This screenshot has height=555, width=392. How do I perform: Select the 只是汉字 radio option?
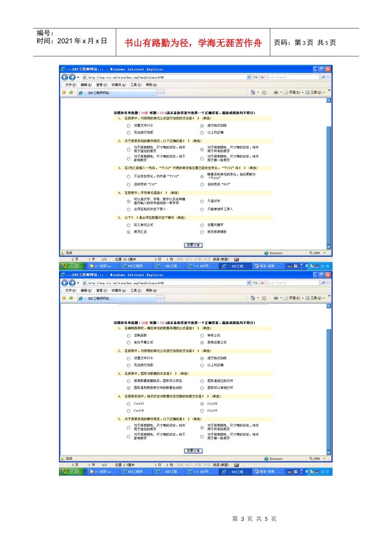[202, 202]
